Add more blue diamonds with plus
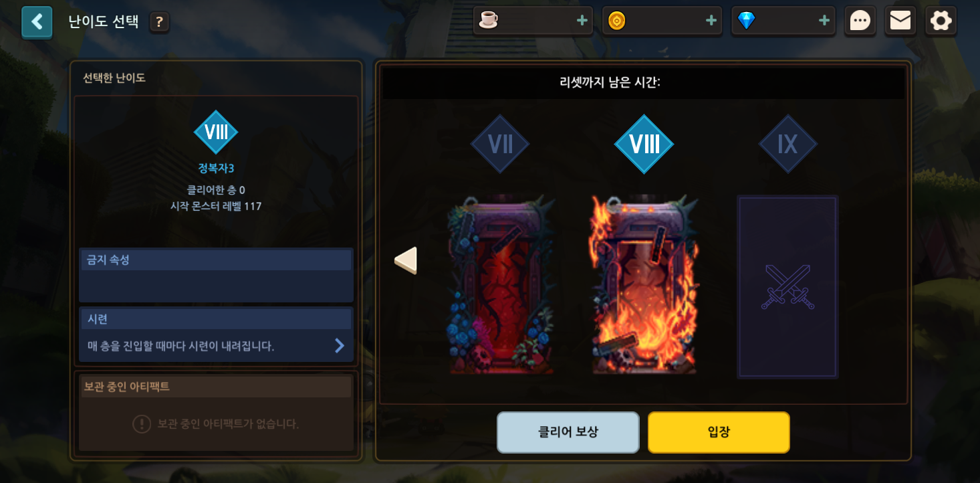 (x=824, y=21)
